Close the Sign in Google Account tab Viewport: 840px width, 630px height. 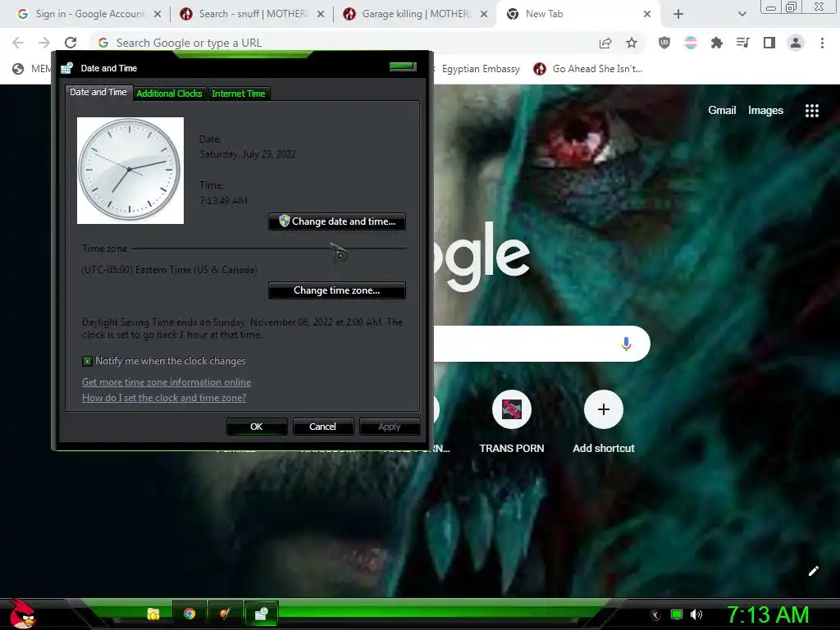[157, 14]
